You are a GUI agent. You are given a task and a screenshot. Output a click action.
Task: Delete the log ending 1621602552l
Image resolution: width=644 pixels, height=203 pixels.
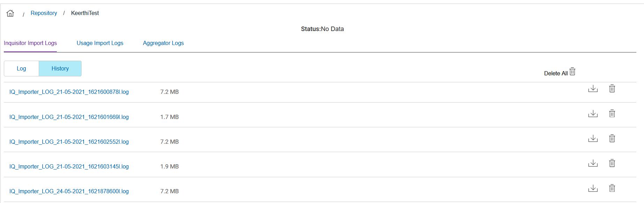point(612,138)
